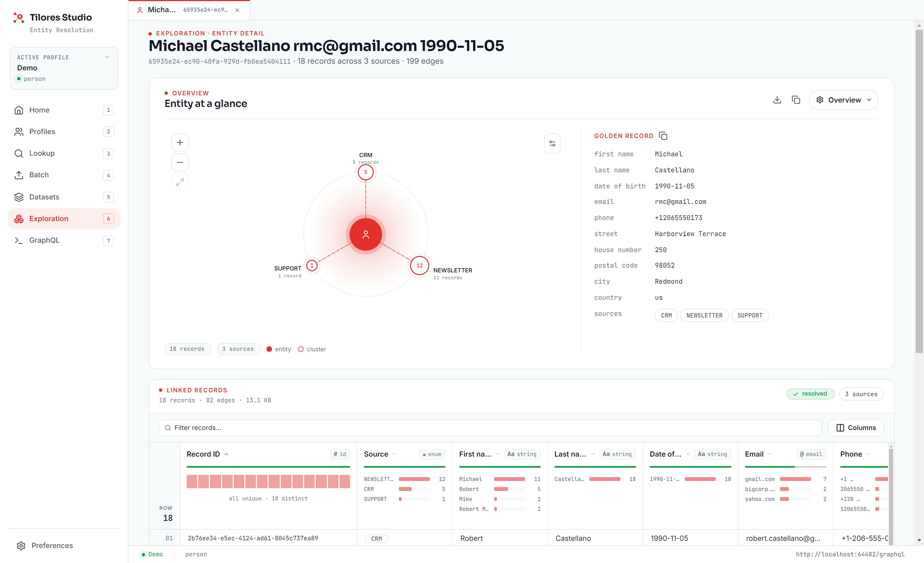Click golden record city Redmond
Image resolution: width=924 pixels, height=563 pixels.
coord(669,282)
